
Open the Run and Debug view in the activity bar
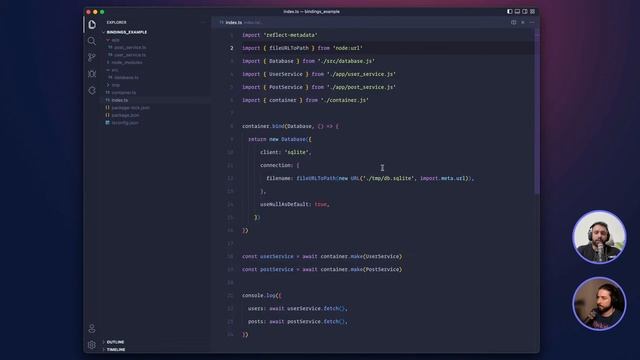(x=92, y=74)
